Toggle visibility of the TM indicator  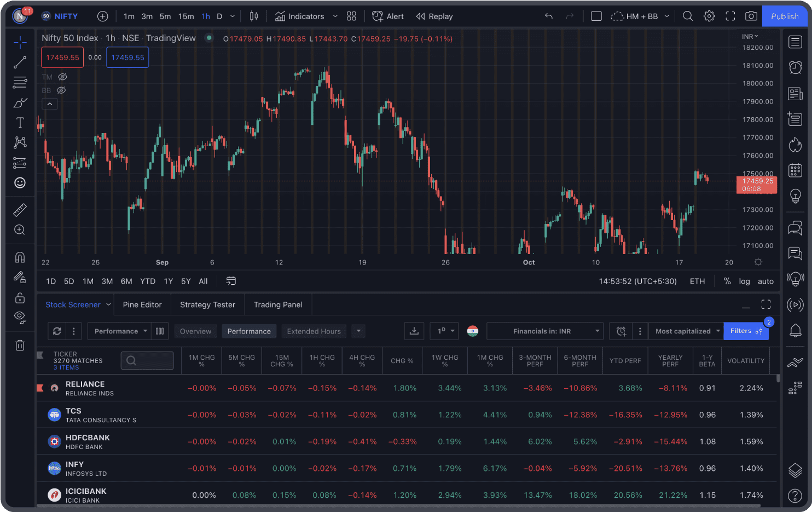pyautogui.click(x=62, y=77)
